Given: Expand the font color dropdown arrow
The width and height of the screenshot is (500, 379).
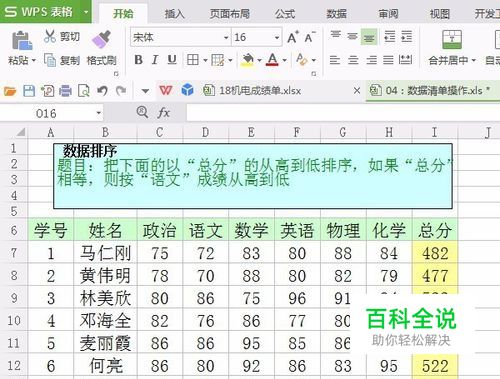Looking at the screenshot, I should tap(284, 60).
